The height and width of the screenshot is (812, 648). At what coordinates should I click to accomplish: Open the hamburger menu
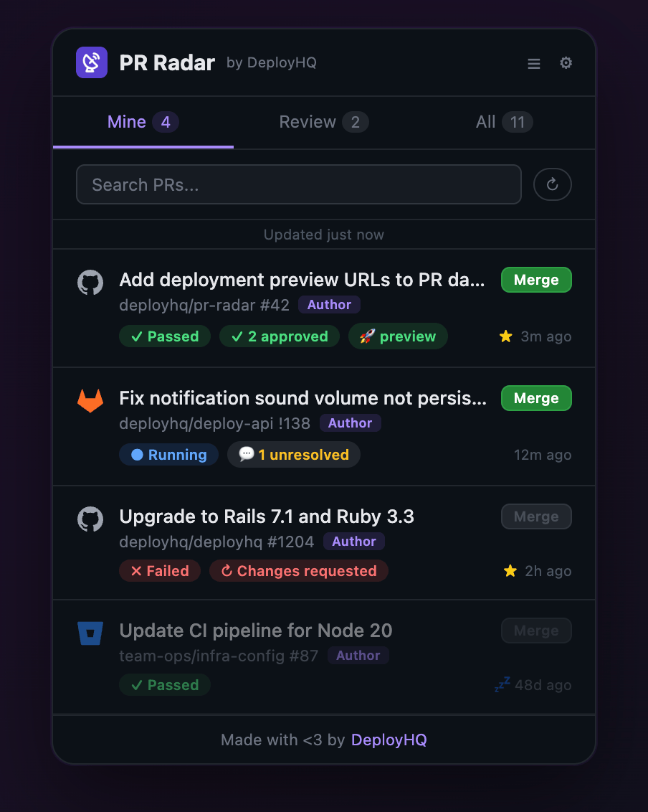point(533,63)
